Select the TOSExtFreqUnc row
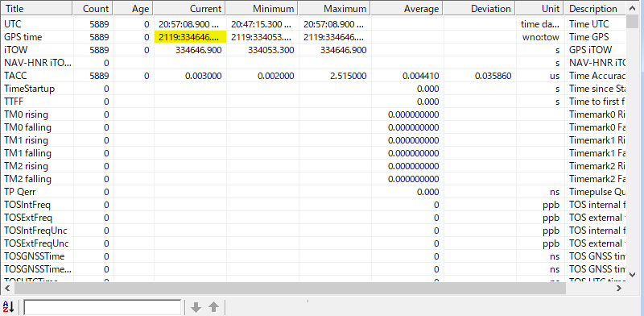The image size is (644, 316). coord(313,243)
